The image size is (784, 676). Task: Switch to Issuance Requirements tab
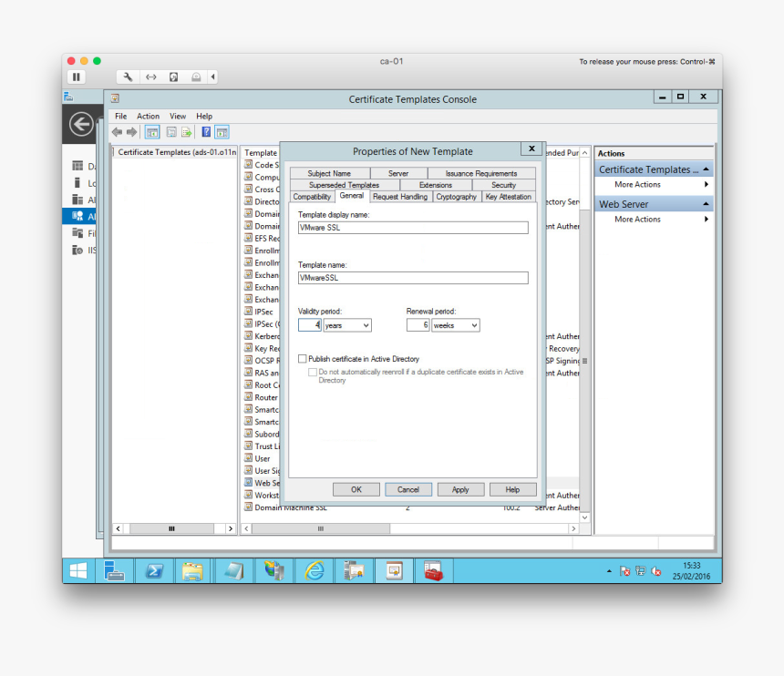[481, 173]
